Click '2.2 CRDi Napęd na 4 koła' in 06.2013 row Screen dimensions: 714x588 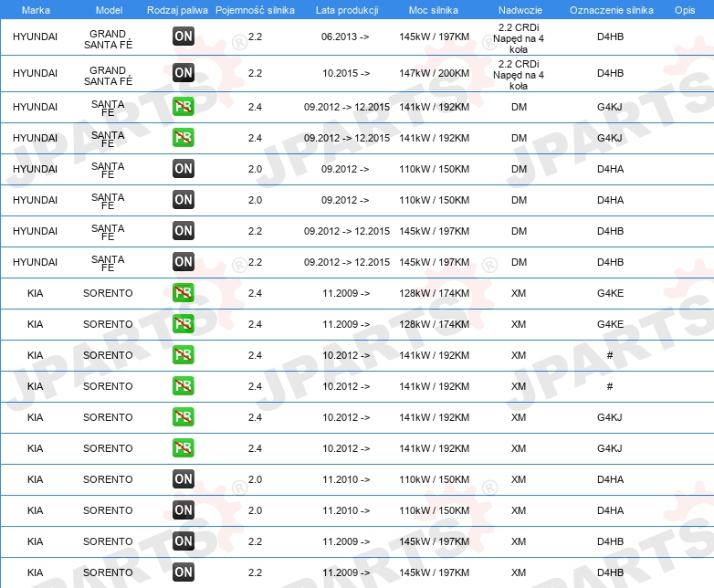coord(519,38)
